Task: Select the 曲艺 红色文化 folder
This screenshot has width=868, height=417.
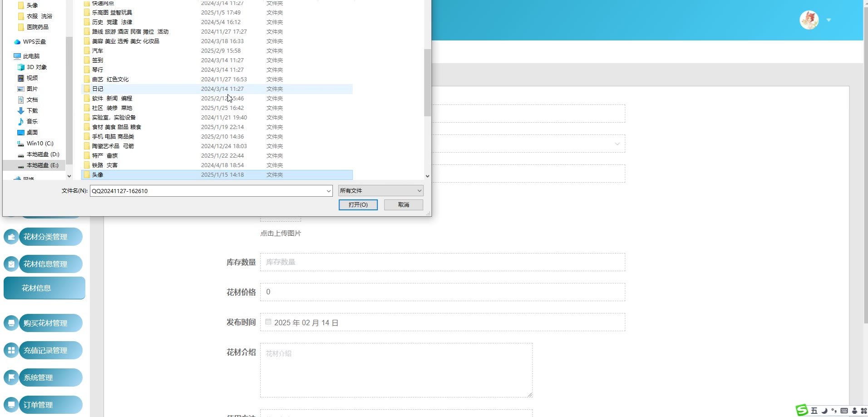Action: tap(217, 79)
